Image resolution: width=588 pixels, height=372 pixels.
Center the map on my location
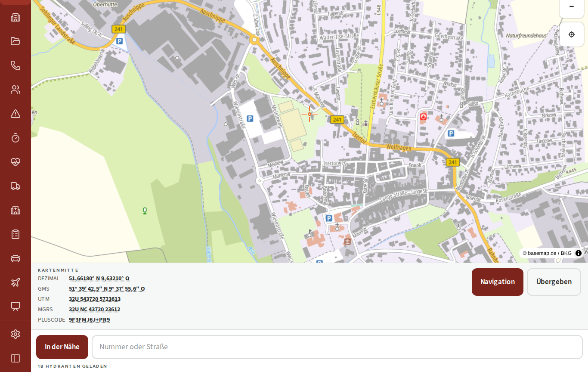click(x=572, y=34)
